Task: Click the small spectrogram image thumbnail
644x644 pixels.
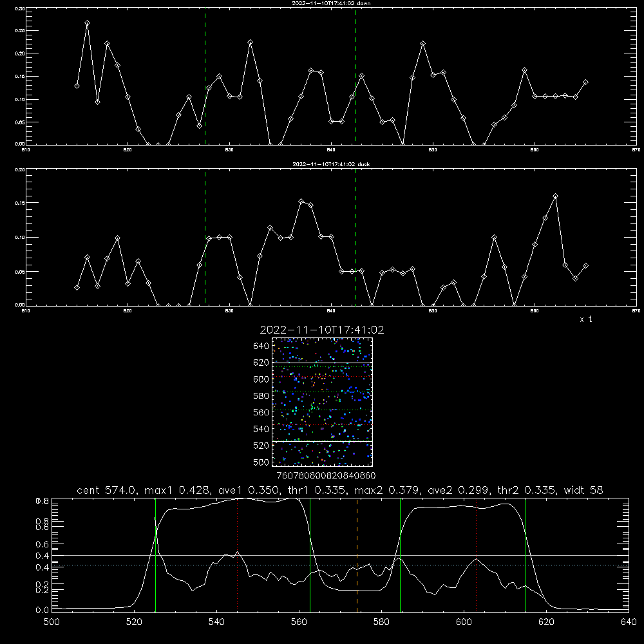Action: pyautogui.click(x=323, y=402)
